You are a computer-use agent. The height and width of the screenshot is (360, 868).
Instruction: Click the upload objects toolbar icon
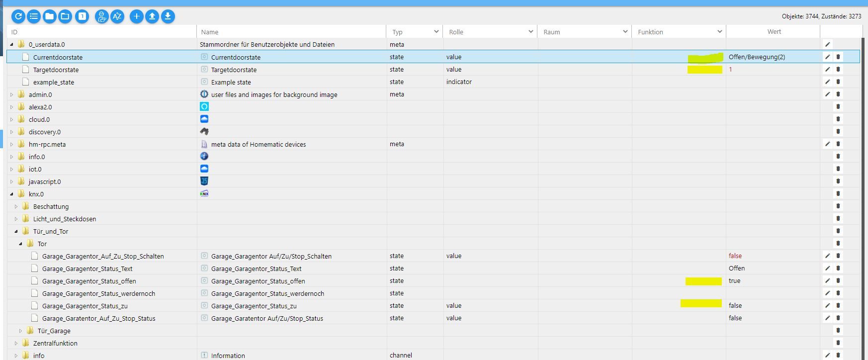[152, 16]
